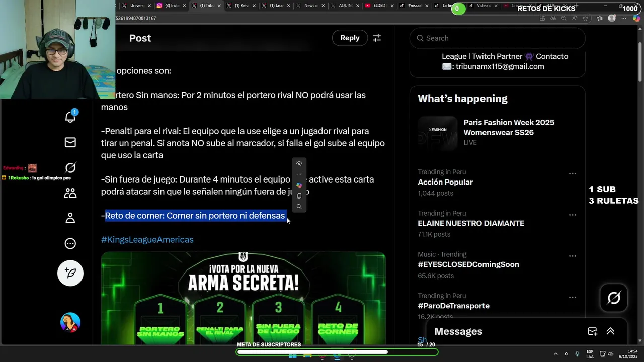This screenshot has width=644, height=362.
Task: Open more options for ELAINE NUESTRO DIAMANTE trend
Action: pyautogui.click(x=572, y=215)
